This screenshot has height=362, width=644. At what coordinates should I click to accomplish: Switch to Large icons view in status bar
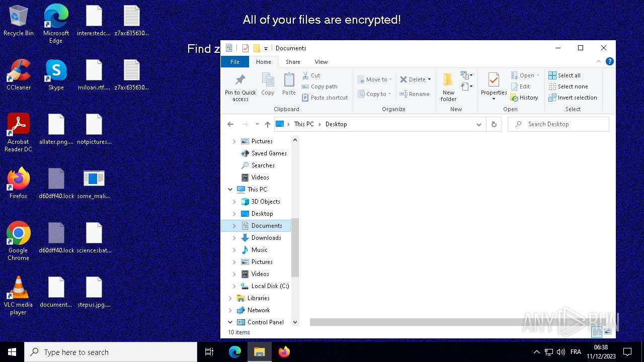pos(608,332)
